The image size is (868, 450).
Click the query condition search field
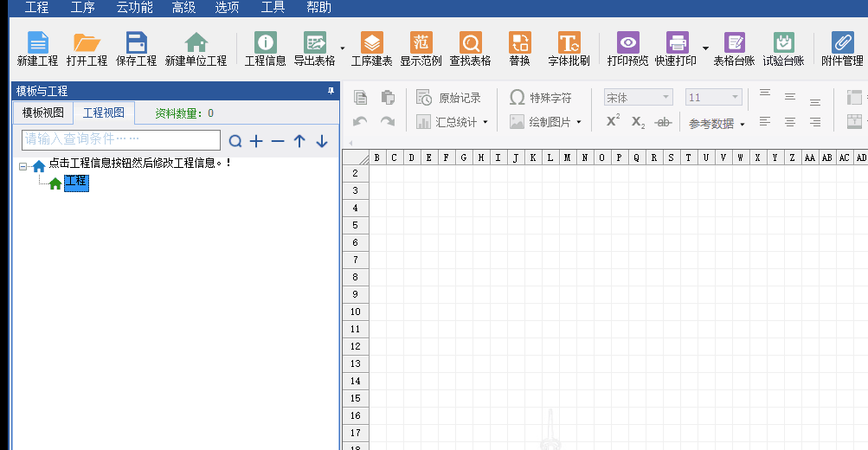[x=121, y=139]
